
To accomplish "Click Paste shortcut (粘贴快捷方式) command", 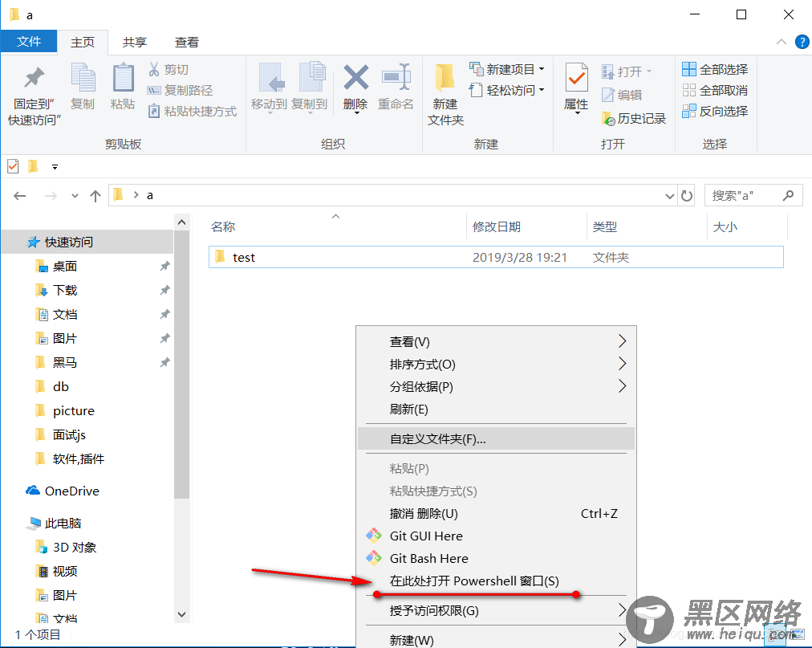I will [x=192, y=111].
